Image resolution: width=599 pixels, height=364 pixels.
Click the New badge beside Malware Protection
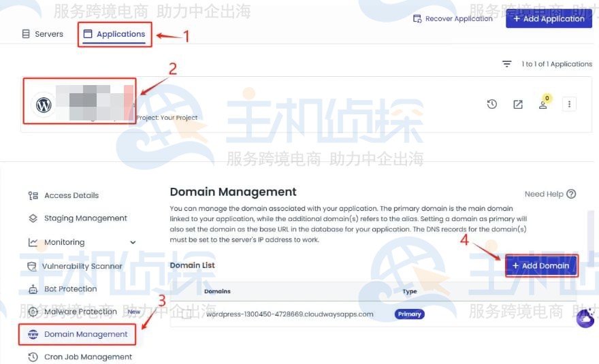(133, 312)
